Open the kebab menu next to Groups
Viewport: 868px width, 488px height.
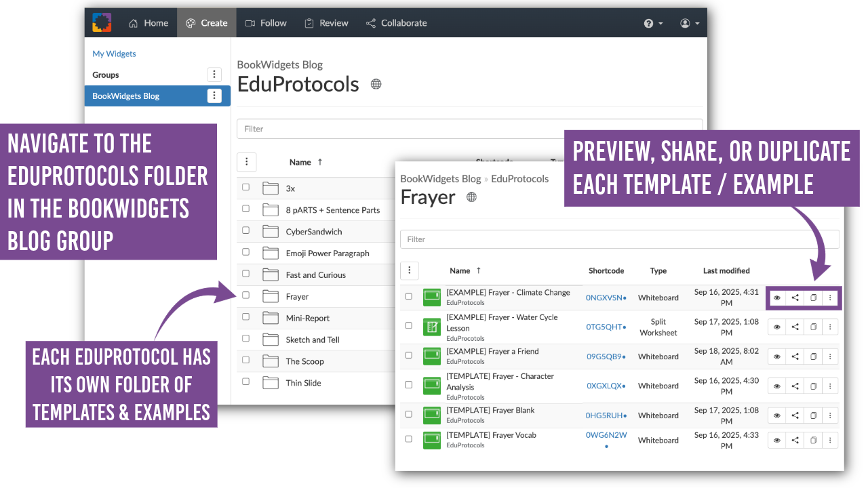pyautogui.click(x=214, y=75)
